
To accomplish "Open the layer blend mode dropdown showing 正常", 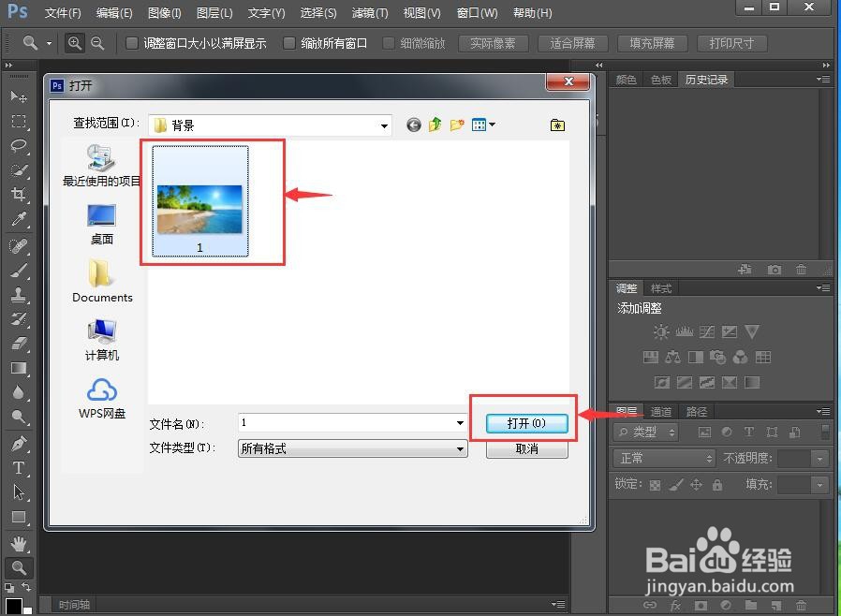I will [663, 458].
